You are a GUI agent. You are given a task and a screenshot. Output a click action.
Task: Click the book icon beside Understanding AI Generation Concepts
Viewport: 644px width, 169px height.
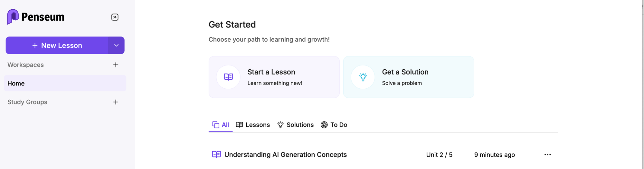click(216, 154)
